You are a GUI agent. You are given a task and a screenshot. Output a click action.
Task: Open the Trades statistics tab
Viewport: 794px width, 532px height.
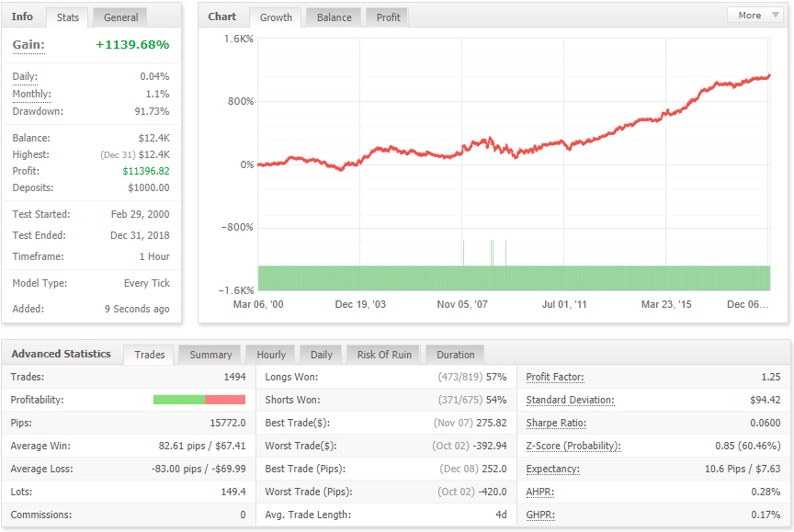[150, 355]
